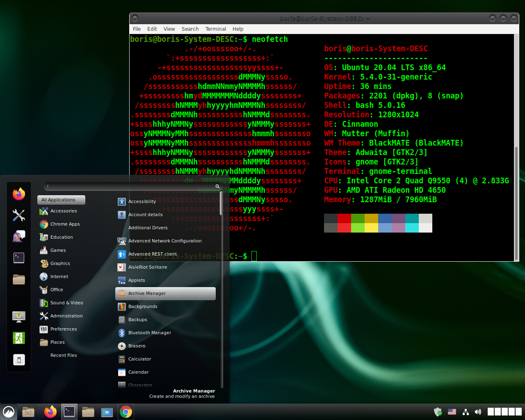Open the terminal Search menu

[190, 29]
